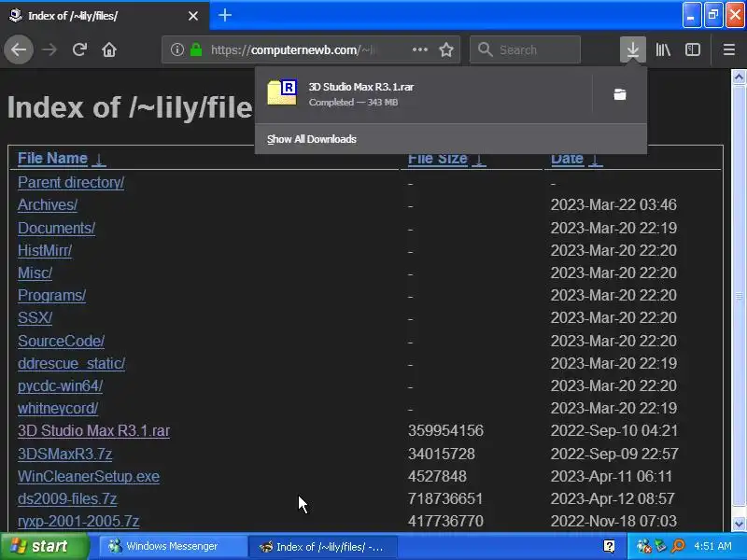
Task: Click the Messenger system tray icon
Action: (x=643, y=546)
